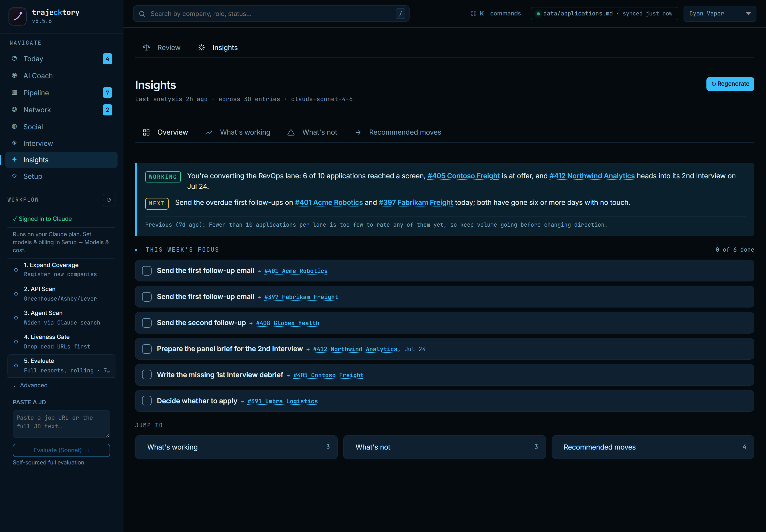Check off Fabrikam Freight follow-up email task
This screenshot has height=532, width=766.
147,297
